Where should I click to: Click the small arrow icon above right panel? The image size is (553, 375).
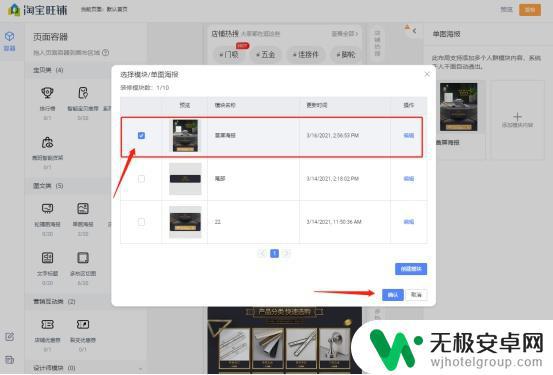414,31
